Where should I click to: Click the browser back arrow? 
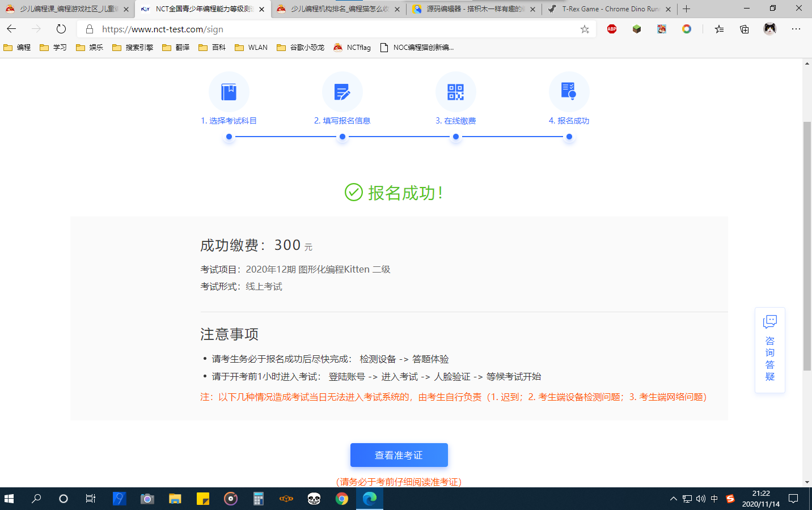[11, 29]
